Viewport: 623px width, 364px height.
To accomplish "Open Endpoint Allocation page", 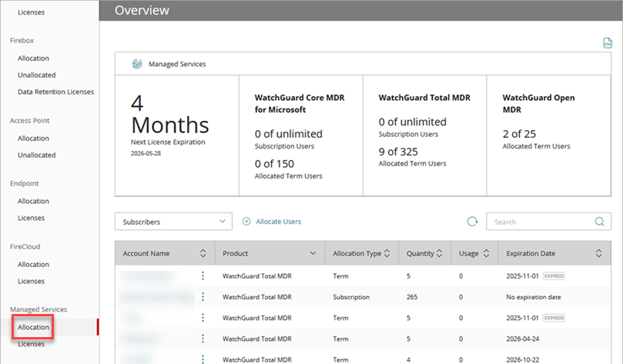I will [33, 202].
